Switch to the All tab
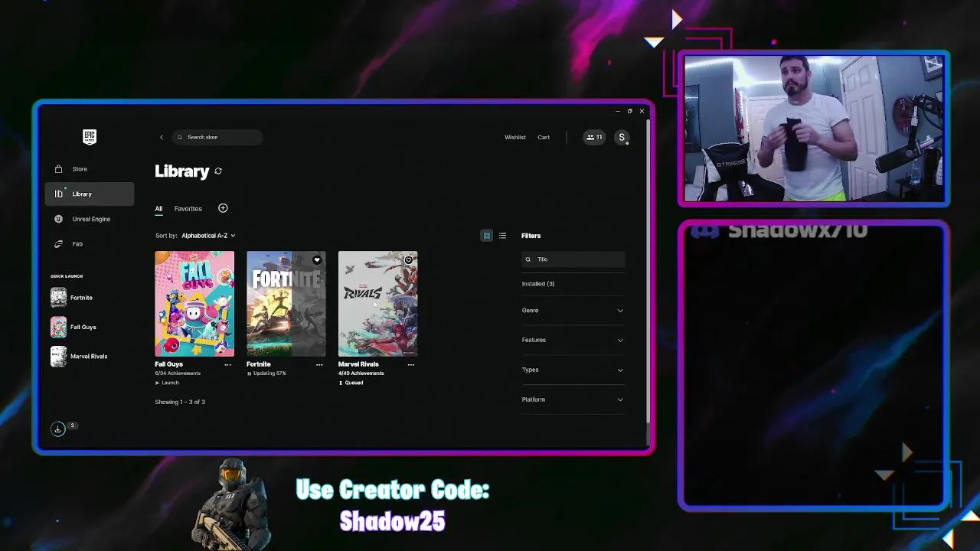The height and width of the screenshot is (551, 980). [x=158, y=208]
